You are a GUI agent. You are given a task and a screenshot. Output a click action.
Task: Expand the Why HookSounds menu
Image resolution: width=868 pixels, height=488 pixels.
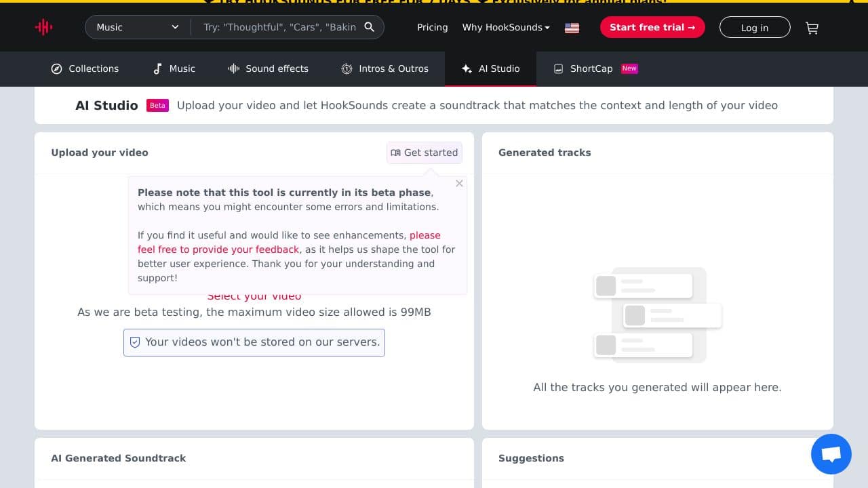point(506,27)
